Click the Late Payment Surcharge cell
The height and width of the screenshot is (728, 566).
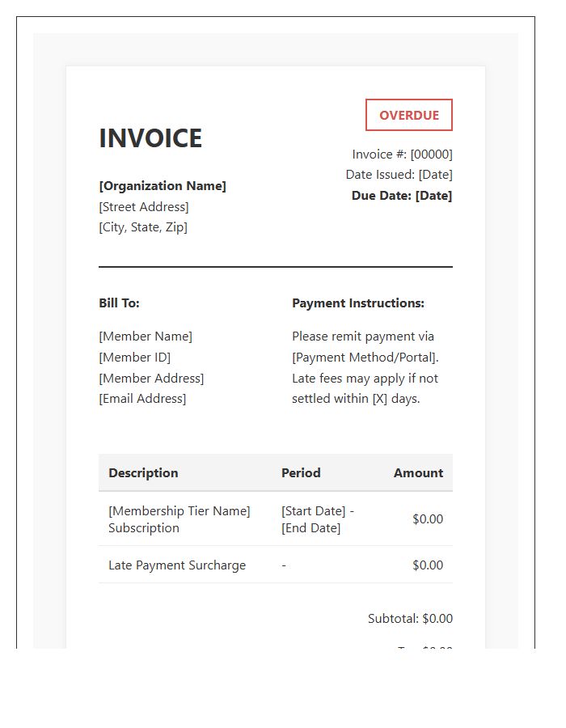coord(177,565)
